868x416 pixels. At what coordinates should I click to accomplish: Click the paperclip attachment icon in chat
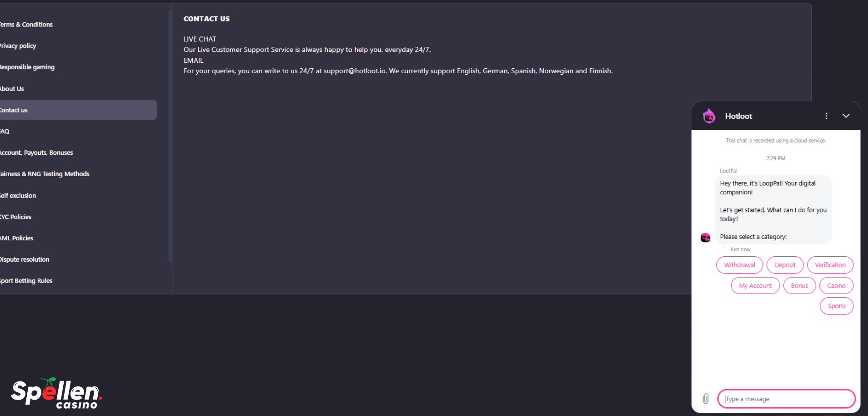(705, 399)
